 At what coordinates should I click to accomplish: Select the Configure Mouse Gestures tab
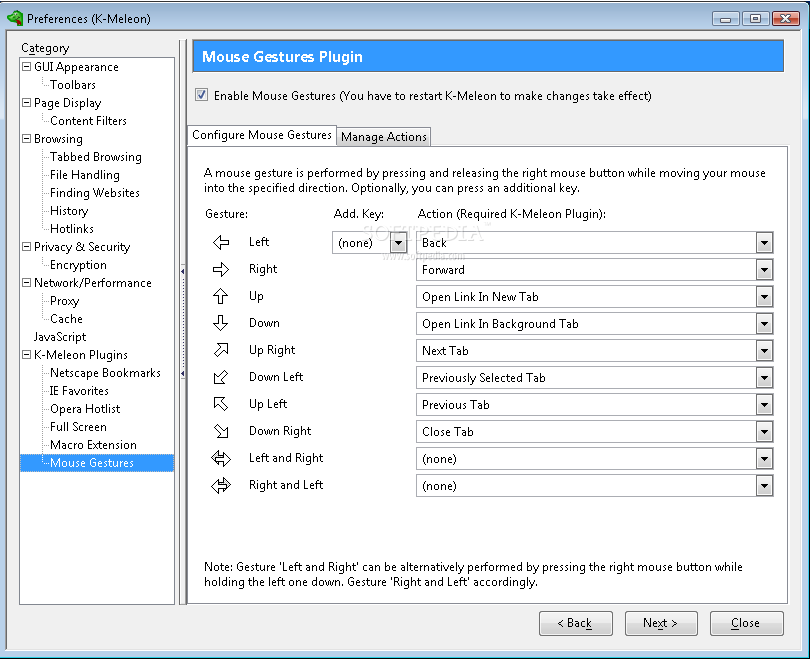tap(262, 135)
